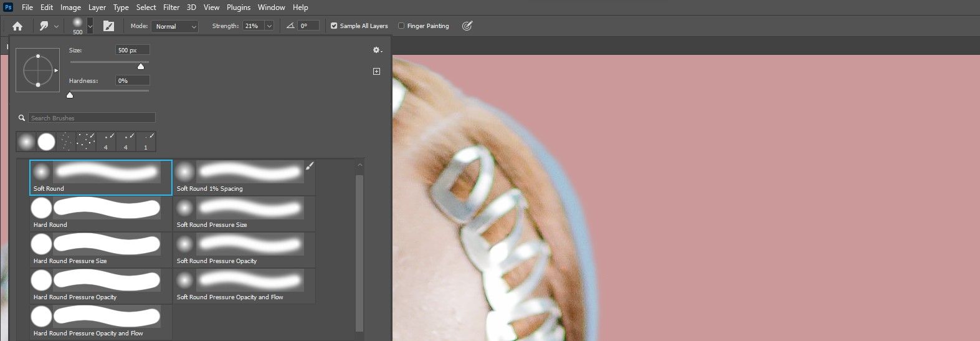Viewport: 980px width, 341px height.
Task: Select the recent soft round brush thumbnail
Action: [26, 142]
